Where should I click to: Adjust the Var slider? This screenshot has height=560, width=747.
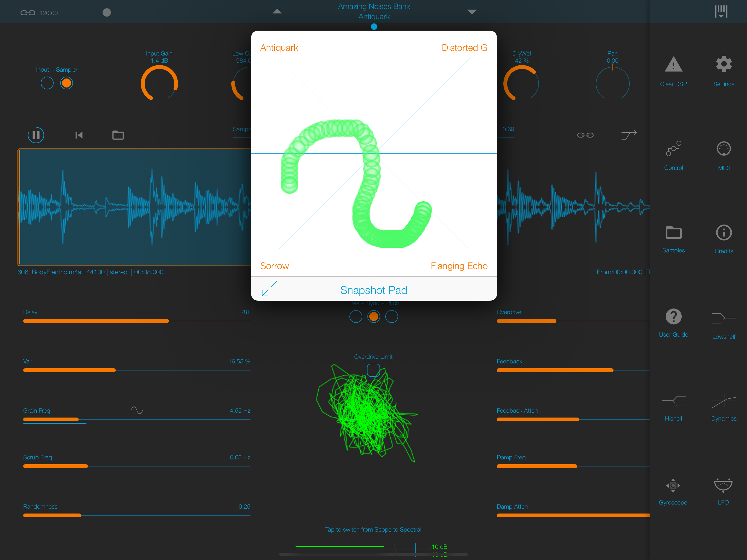137,370
